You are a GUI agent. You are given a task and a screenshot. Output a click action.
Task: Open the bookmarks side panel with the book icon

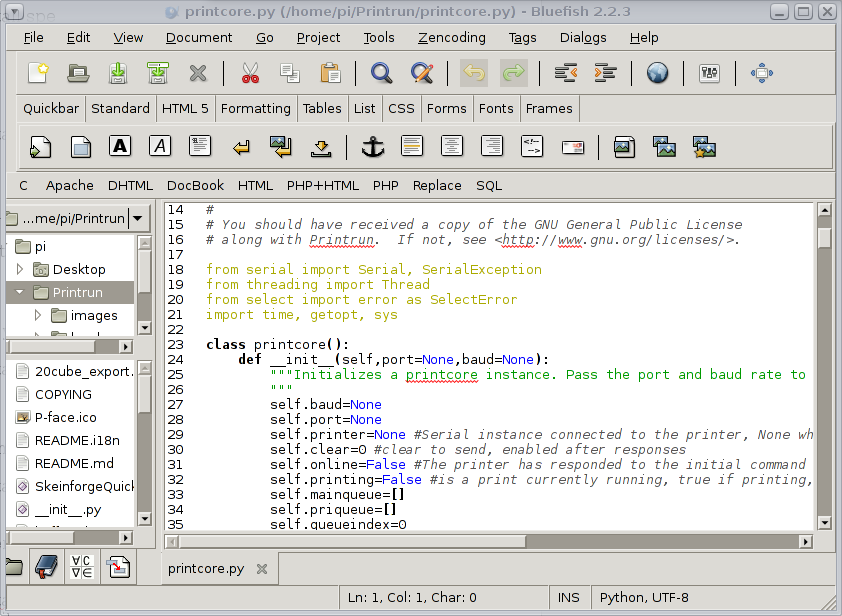[47, 567]
